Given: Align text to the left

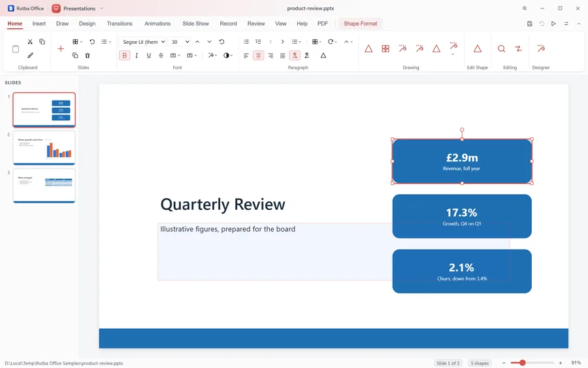Looking at the screenshot, I should tap(246, 56).
